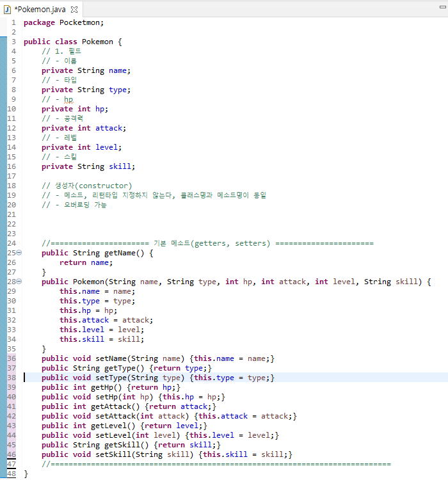
Task: Minimize the editor pane
Action: click(442, 7)
